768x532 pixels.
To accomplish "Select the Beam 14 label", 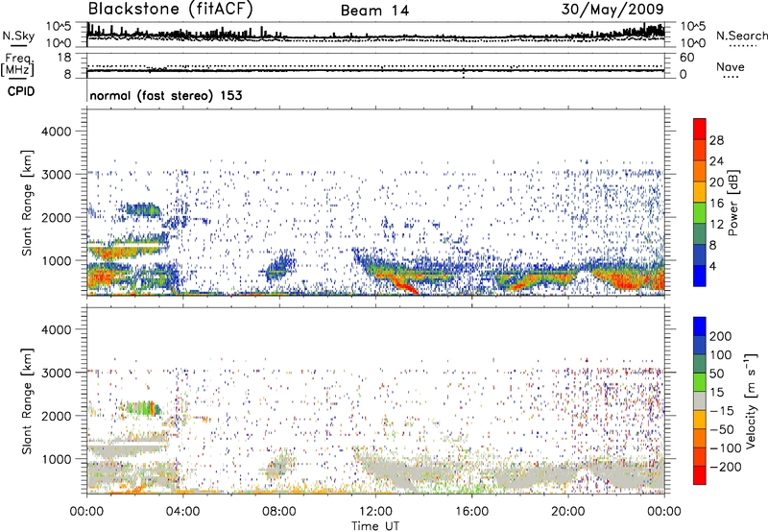I will 374,11.
